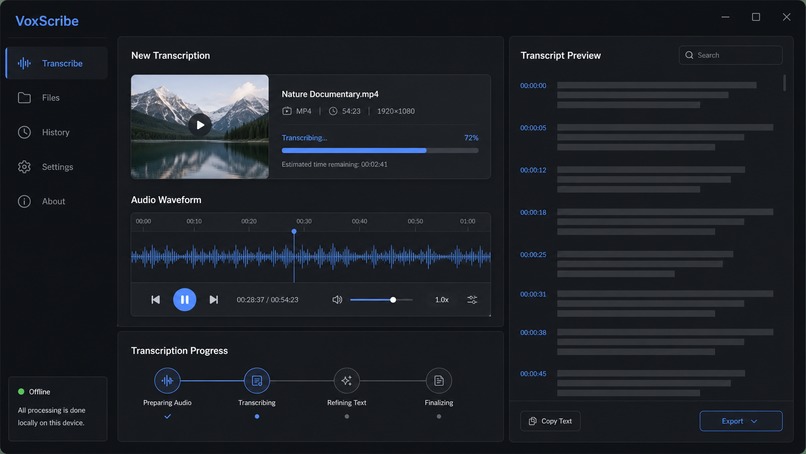Screen dimensions: 806x454
Task: Click the 1920×1080 resolution text
Action: tap(396, 111)
